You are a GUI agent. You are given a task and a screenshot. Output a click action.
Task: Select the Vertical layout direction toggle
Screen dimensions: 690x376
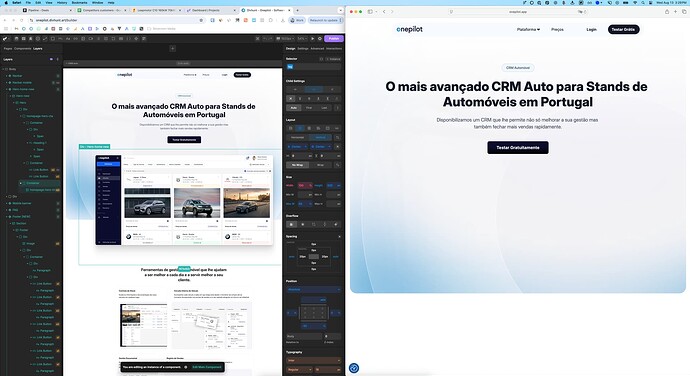pyautogui.click(x=320, y=137)
